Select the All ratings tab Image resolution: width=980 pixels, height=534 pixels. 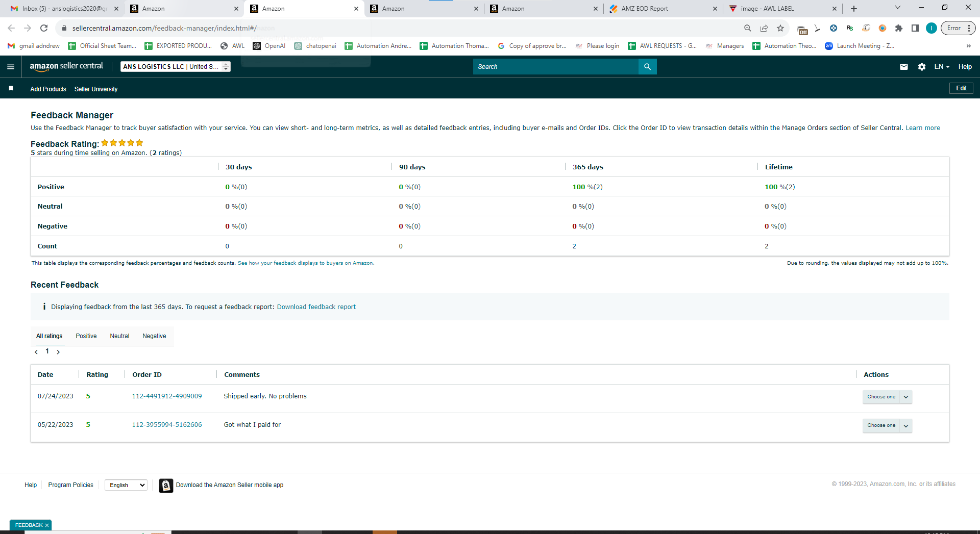pyautogui.click(x=50, y=336)
